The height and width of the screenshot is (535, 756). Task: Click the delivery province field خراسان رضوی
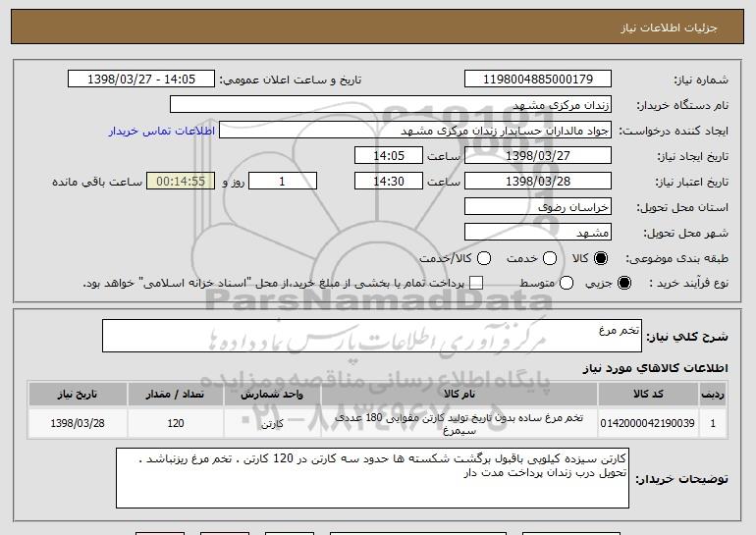[x=538, y=207]
